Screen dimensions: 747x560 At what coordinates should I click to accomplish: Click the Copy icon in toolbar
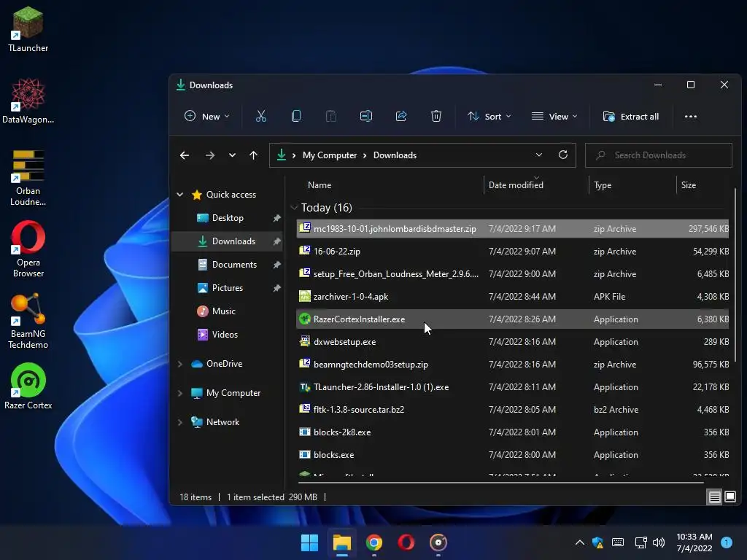point(296,116)
